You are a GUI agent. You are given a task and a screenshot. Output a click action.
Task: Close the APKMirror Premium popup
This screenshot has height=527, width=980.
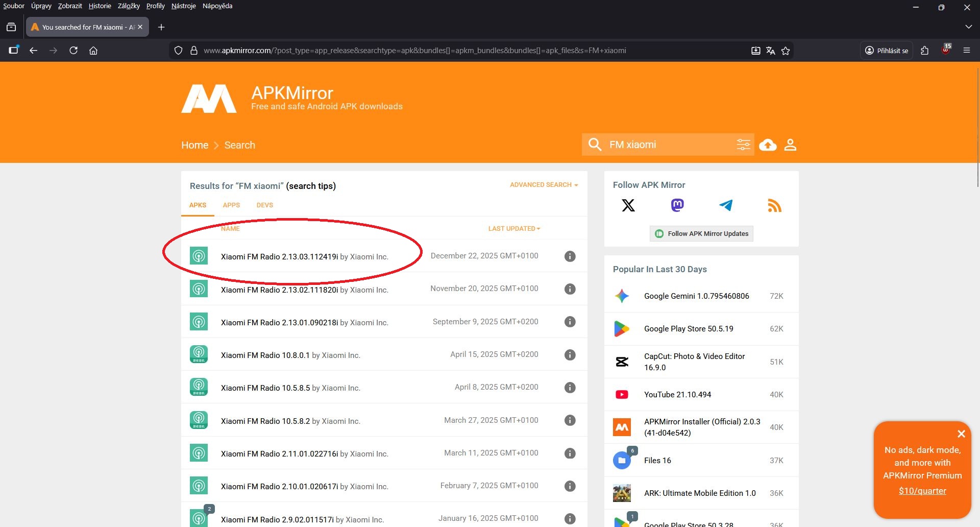pos(961,434)
